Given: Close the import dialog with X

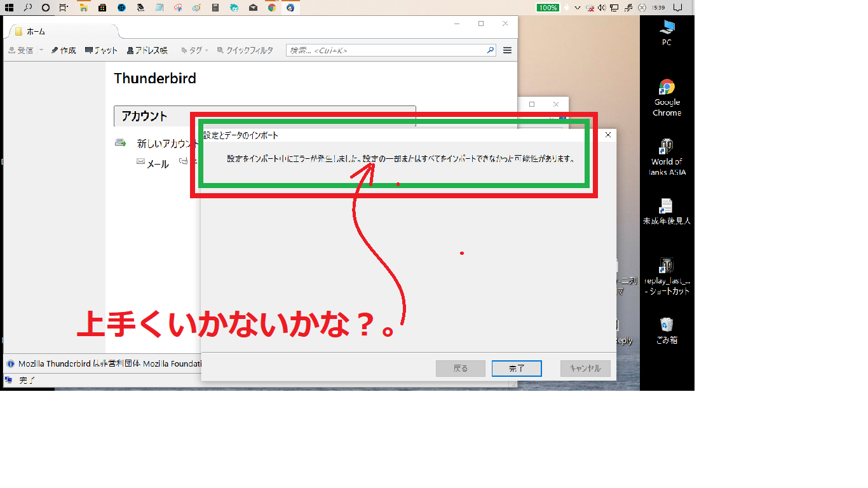Looking at the screenshot, I should click(608, 135).
